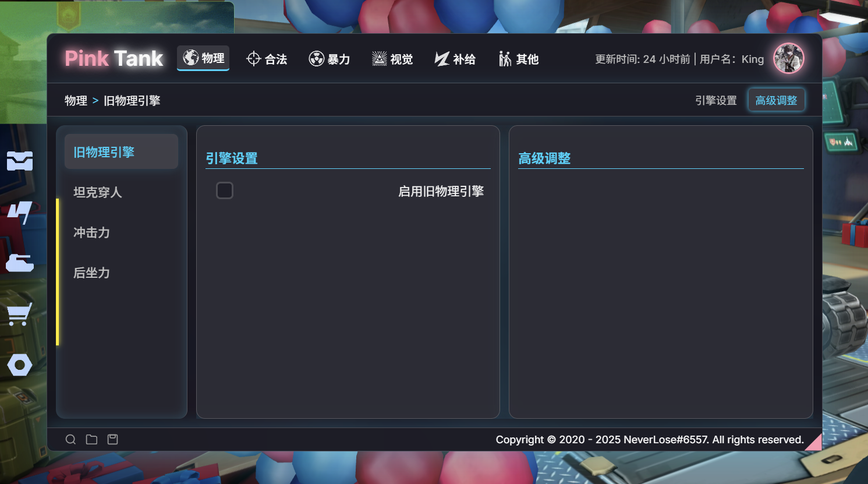This screenshot has height=484, width=868.
Task: Click the eye icon on the 视觉 tab
Action: point(378,58)
